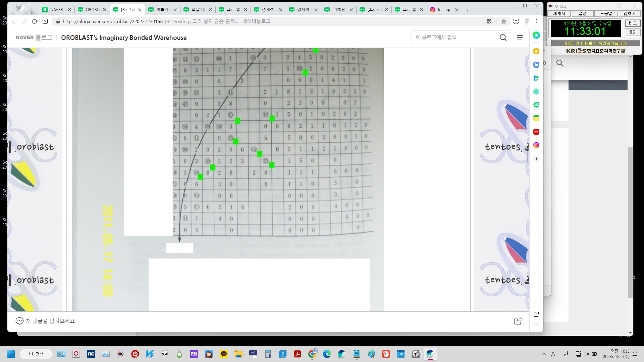This screenshot has height=362, width=644.
Task: Click the blog search magnifier icon
Action: point(503,38)
